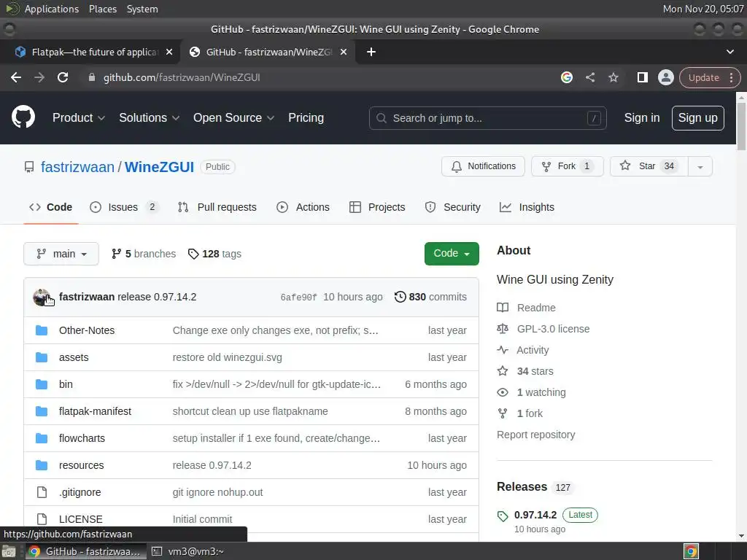
Task: Click the LICENSE file icon
Action: pos(42,519)
